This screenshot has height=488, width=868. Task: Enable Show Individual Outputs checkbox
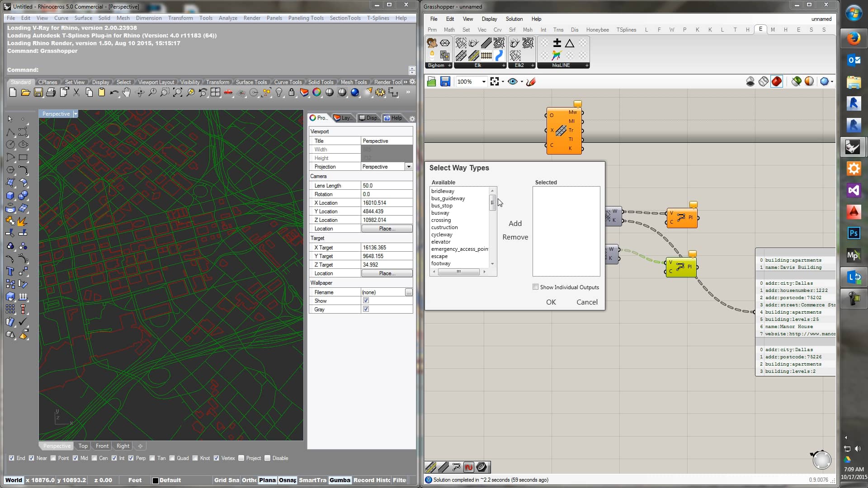(x=535, y=287)
